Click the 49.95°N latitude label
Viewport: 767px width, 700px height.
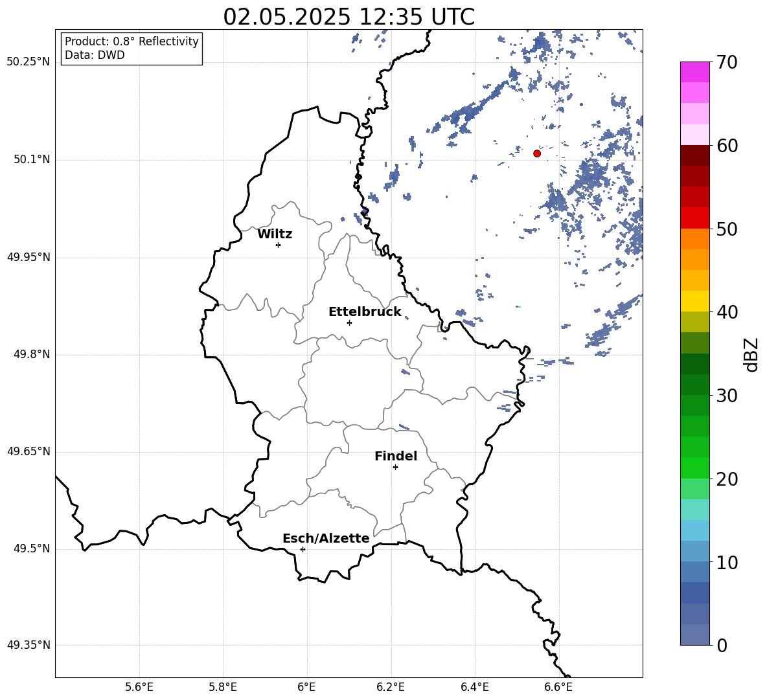coord(29,257)
